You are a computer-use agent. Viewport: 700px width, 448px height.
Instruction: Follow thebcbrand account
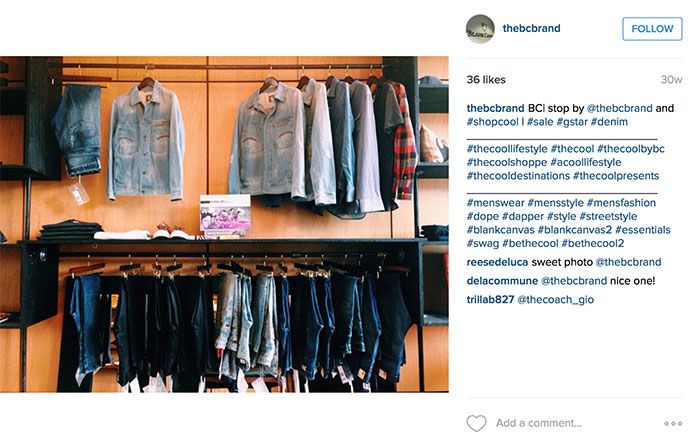(x=652, y=29)
